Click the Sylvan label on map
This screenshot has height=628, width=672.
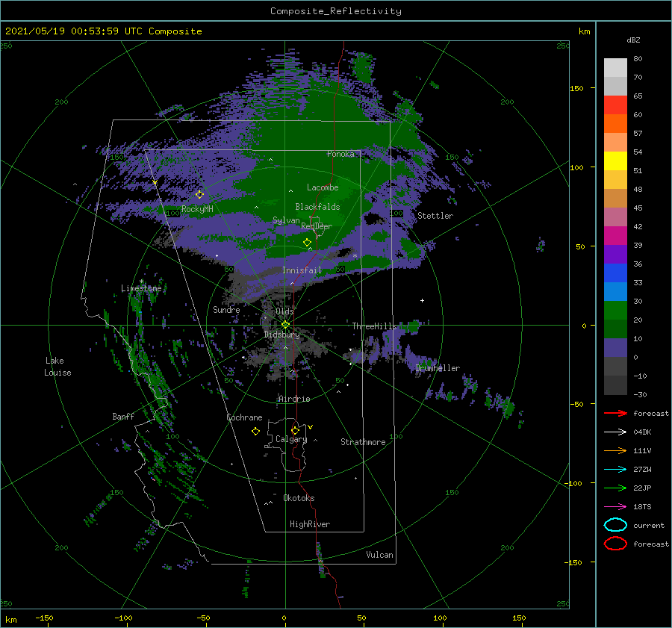pyautogui.click(x=286, y=220)
